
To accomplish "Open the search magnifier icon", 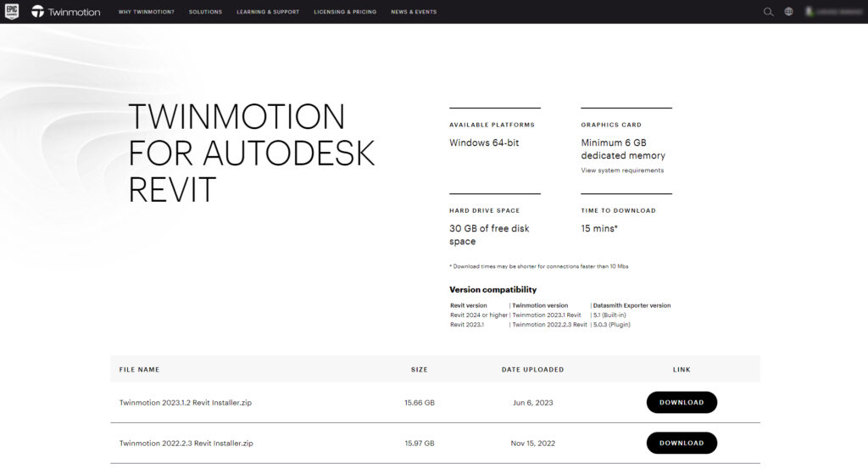I will (768, 12).
